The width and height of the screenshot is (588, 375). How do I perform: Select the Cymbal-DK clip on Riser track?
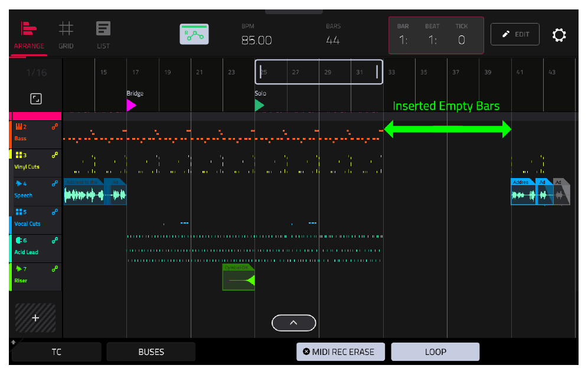pos(239,277)
